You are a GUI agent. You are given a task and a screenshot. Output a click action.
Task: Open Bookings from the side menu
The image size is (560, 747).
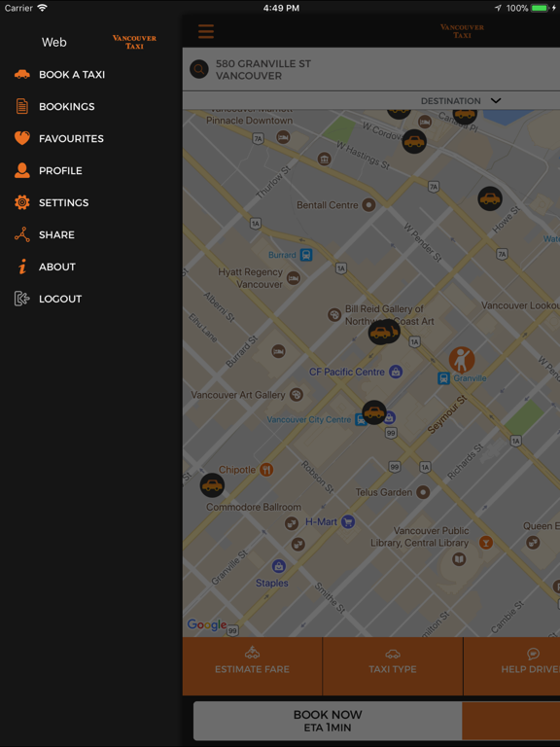(67, 106)
